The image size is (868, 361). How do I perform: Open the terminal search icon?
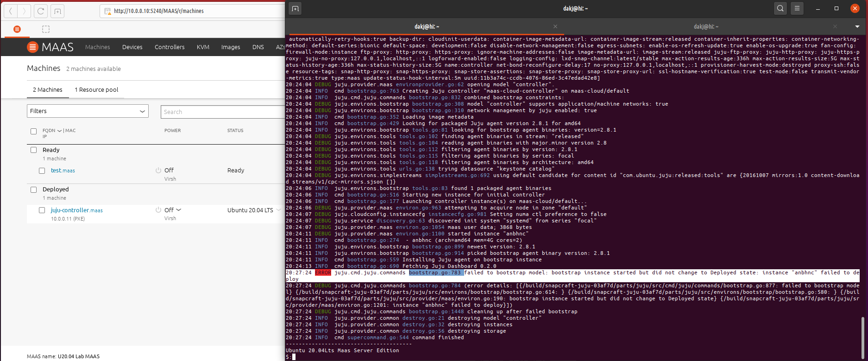pos(780,8)
